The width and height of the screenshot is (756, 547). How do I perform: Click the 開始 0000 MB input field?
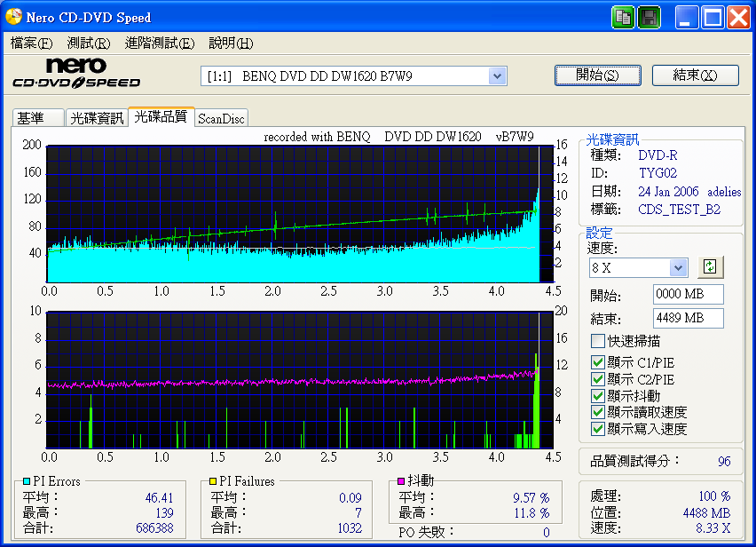(x=688, y=294)
